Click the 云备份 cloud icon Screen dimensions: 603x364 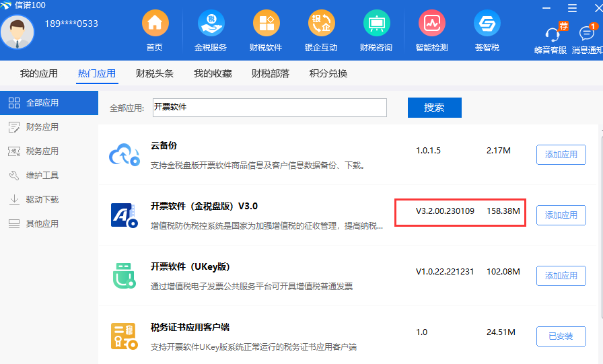125,155
